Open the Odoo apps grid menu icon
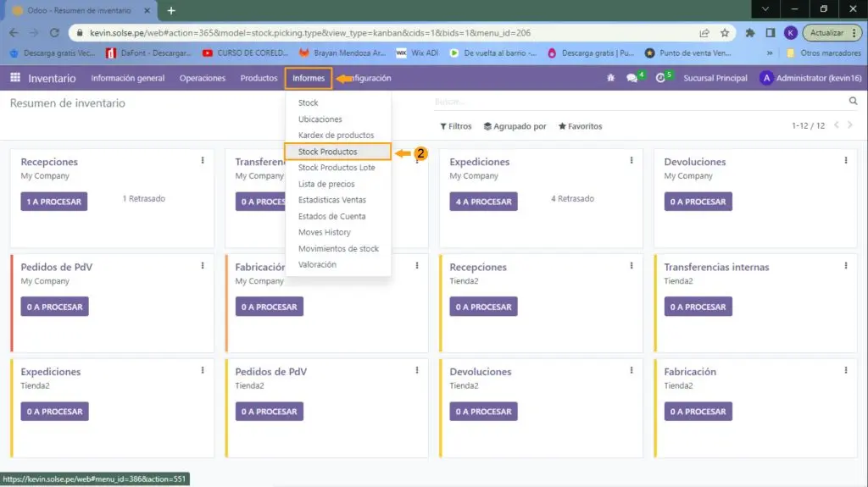The height and width of the screenshot is (487, 868). click(15, 78)
